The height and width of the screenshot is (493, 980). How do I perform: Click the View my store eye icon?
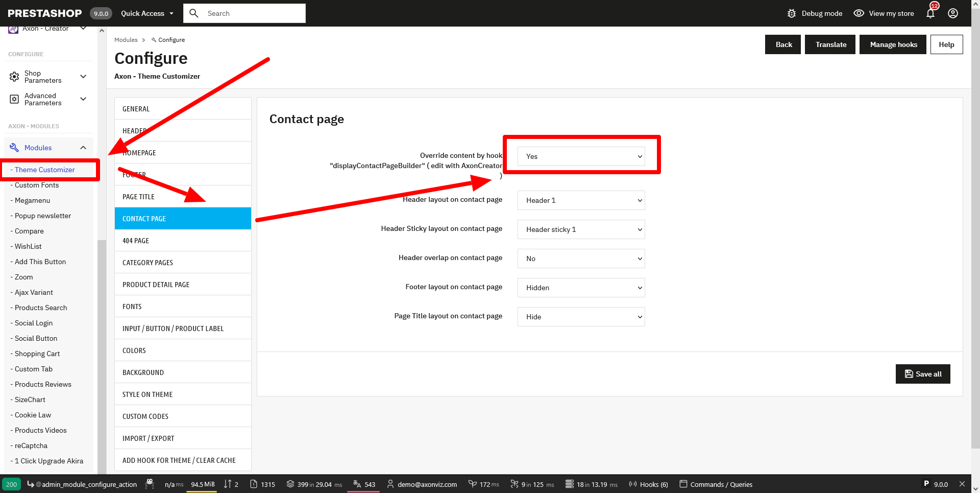point(859,13)
